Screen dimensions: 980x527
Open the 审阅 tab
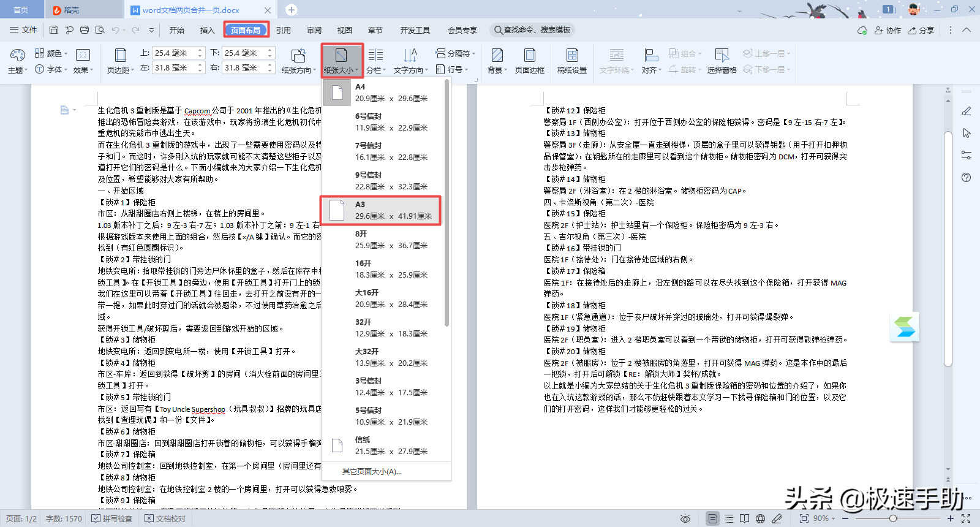tap(314, 30)
